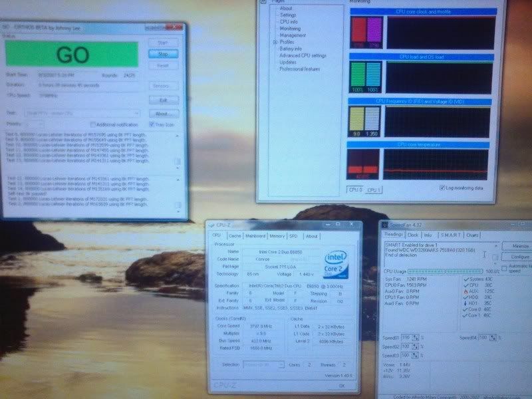Select the Readings tab in SpeedFan
Viewport: 532px width, 399px height.
point(394,235)
